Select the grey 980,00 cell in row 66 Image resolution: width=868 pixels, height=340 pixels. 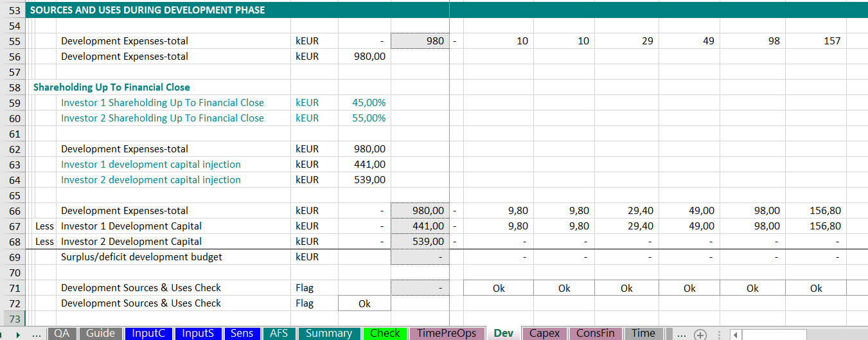point(420,211)
